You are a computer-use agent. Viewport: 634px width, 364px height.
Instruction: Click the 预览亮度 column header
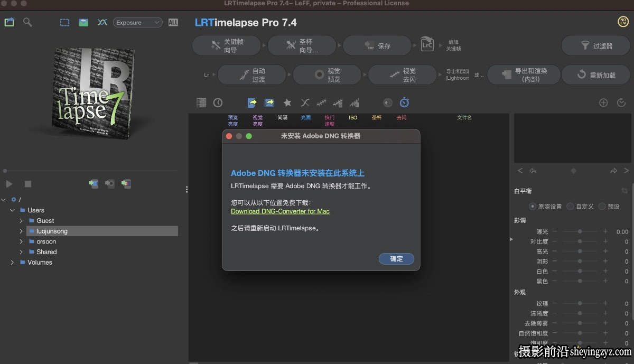click(x=233, y=120)
